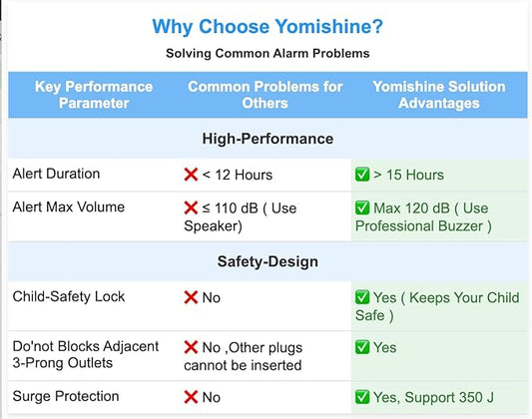The image size is (532, 419).
Task: Click the 'High-Performance' section header
Action: pyautogui.click(x=267, y=139)
